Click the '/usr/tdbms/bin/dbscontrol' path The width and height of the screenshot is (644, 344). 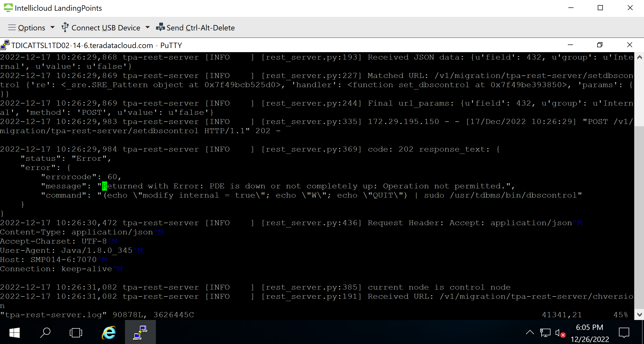pos(513,195)
